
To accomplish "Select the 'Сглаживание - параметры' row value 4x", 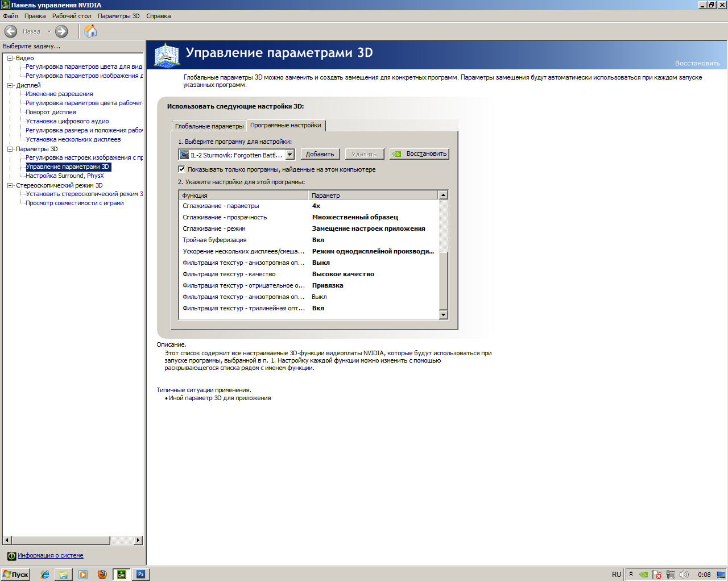I will 316,206.
